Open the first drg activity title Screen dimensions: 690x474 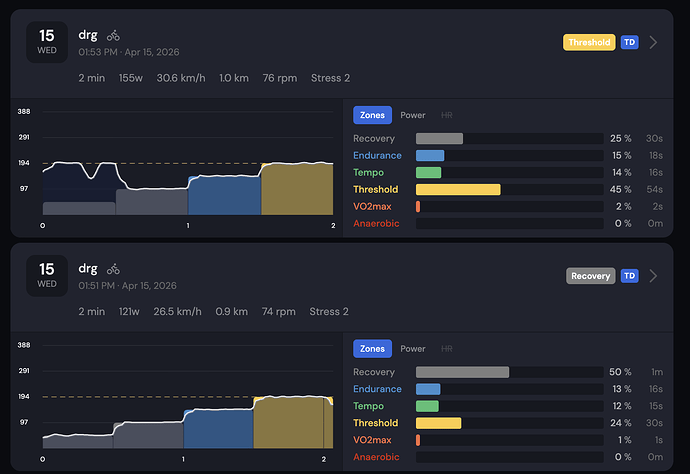[x=88, y=35]
